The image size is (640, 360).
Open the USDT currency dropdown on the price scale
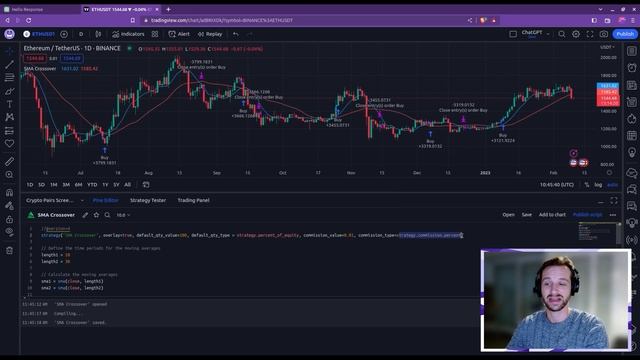coord(607,47)
